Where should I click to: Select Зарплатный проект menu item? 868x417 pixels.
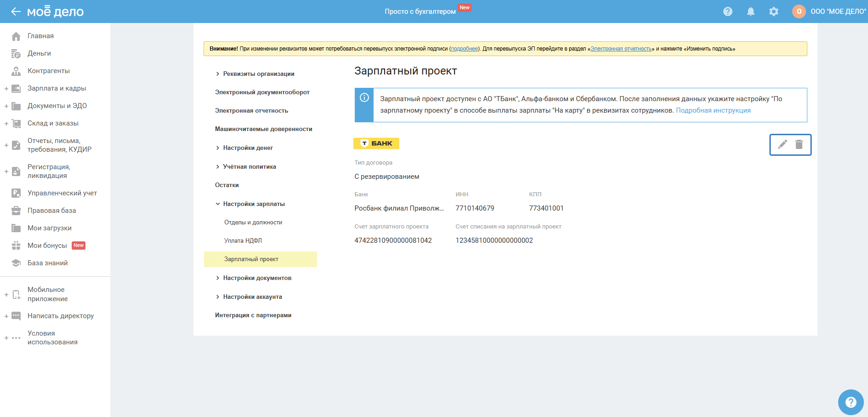pos(261,259)
